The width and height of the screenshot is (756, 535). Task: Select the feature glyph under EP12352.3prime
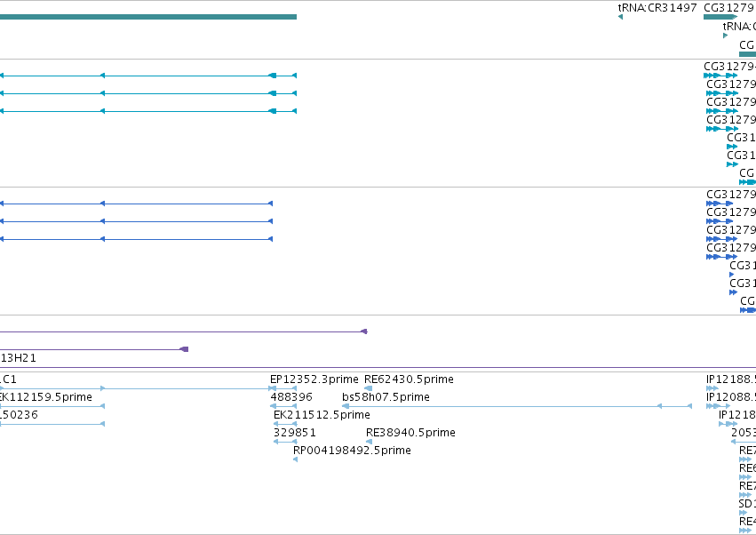pos(283,388)
